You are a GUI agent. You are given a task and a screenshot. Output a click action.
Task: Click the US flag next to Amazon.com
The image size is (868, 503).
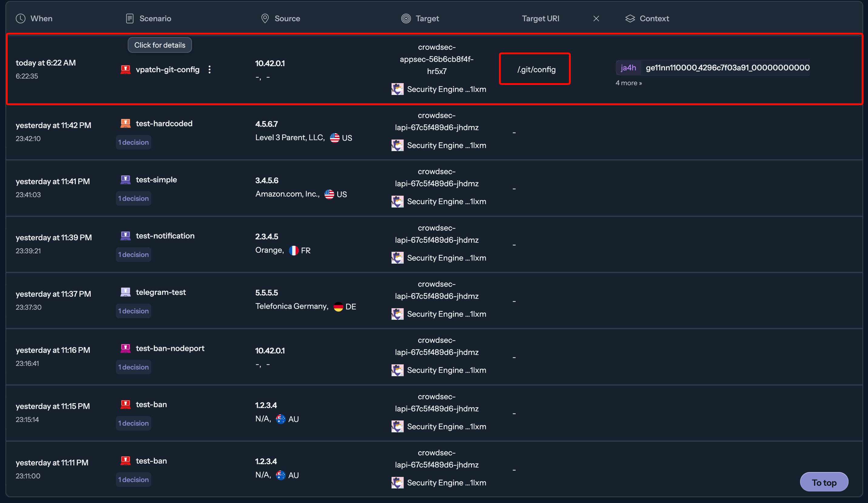pos(329,194)
